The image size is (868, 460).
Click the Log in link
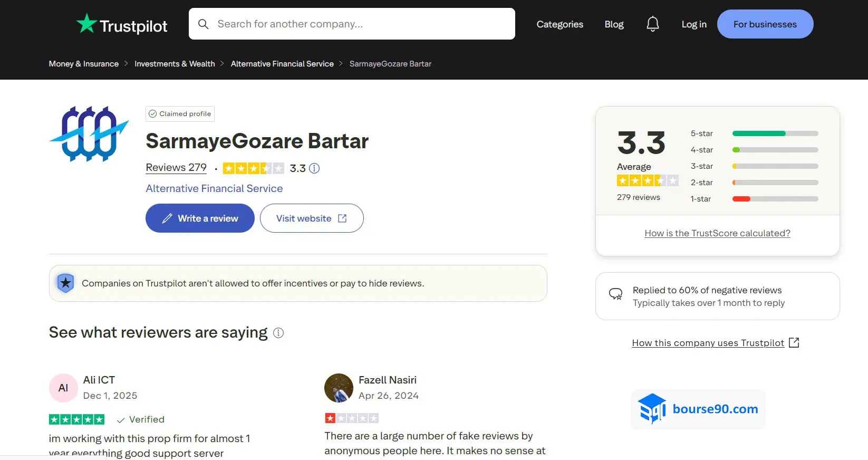pyautogui.click(x=693, y=24)
